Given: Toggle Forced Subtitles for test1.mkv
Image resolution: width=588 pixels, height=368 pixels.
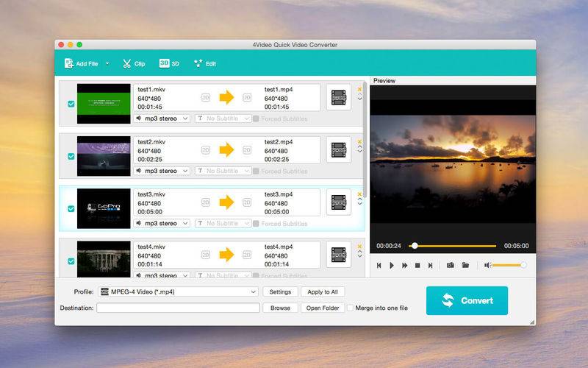Looking at the screenshot, I should (256, 118).
